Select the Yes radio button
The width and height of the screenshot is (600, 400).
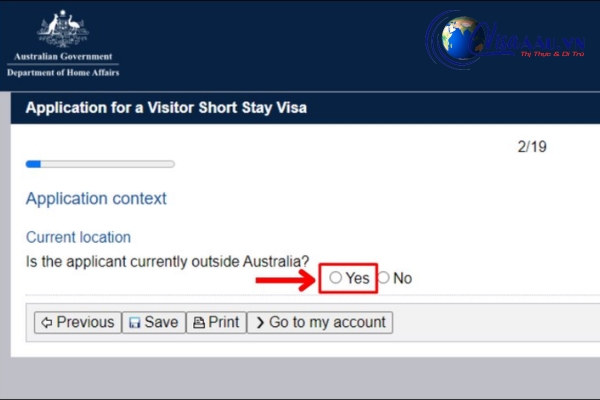[x=336, y=278]
